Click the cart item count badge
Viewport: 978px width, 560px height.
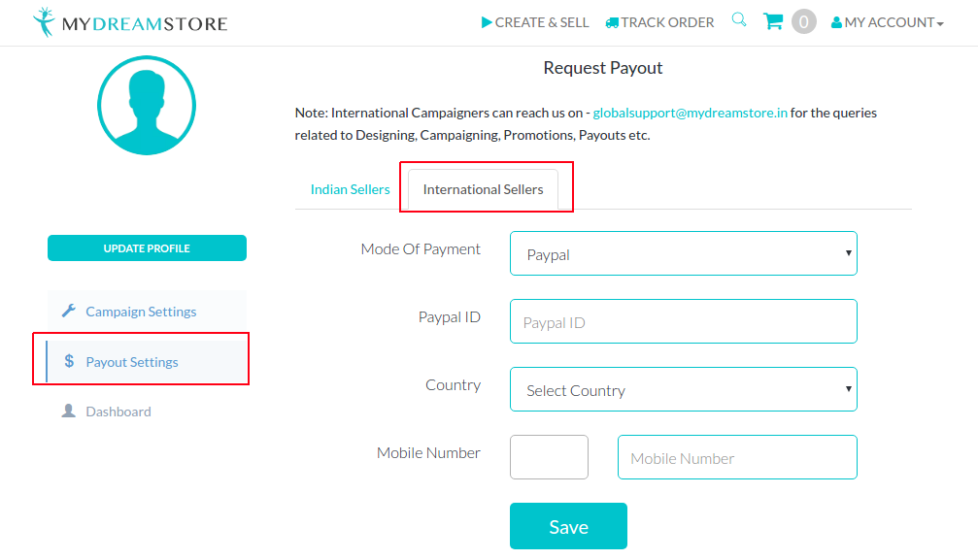803,22
